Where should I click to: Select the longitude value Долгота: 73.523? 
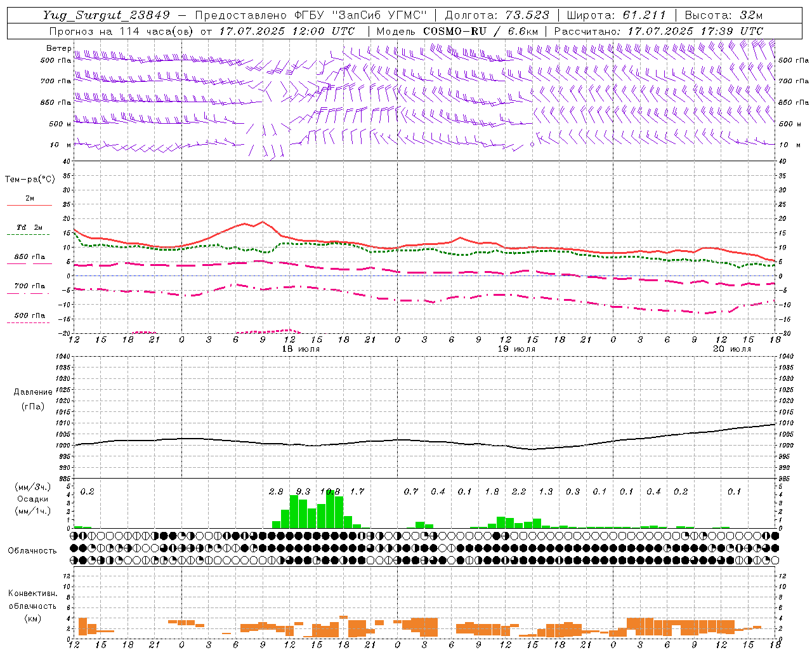tap(497, 15)
